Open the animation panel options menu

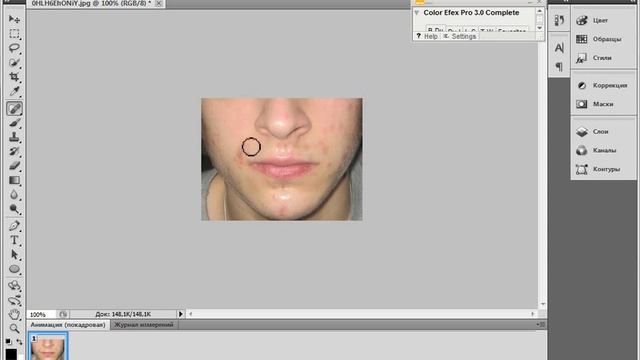542,324
